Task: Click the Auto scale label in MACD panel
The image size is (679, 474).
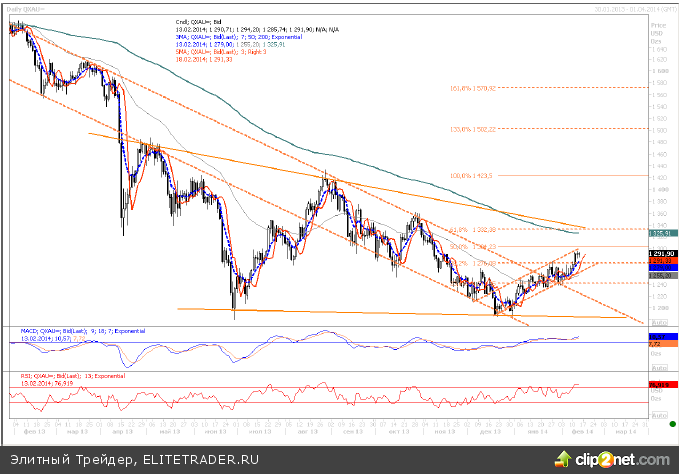Action: point(659,366)
